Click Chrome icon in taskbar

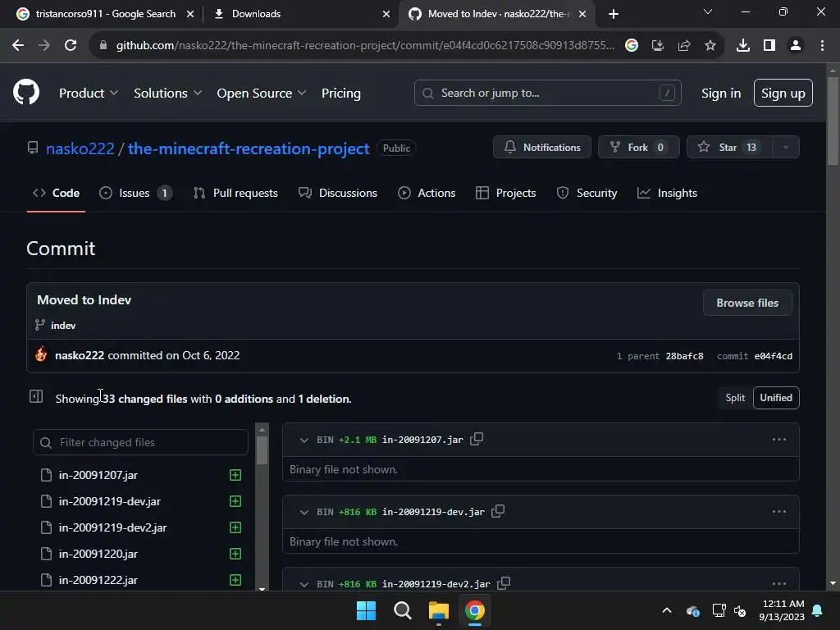pyautogui.click(x=475, y=610)
